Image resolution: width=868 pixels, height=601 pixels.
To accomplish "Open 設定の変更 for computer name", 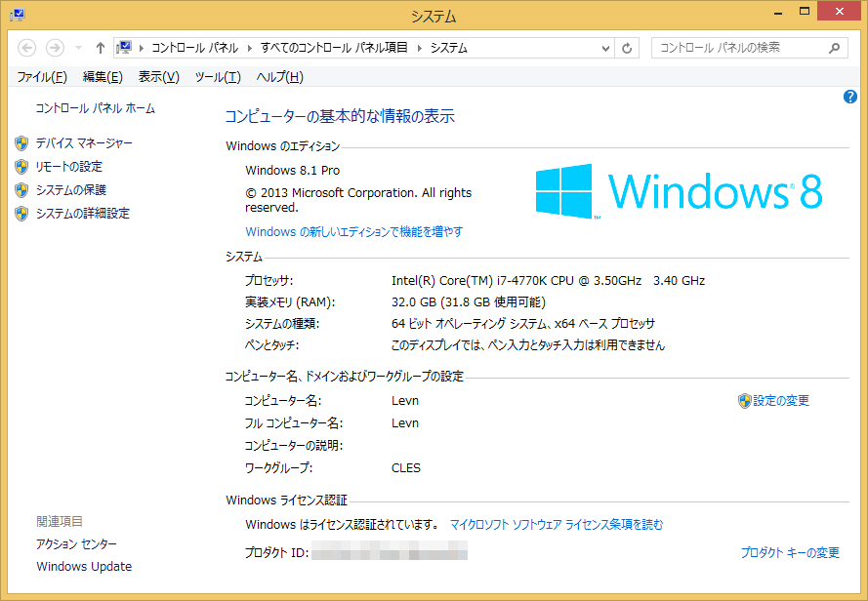I will (780, 401).
